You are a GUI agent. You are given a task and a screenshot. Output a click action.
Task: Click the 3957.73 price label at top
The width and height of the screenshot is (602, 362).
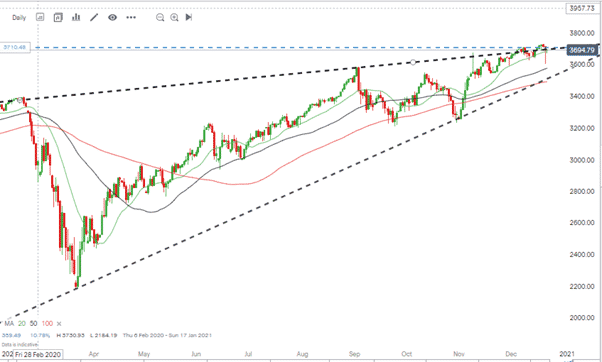[582, 8]
